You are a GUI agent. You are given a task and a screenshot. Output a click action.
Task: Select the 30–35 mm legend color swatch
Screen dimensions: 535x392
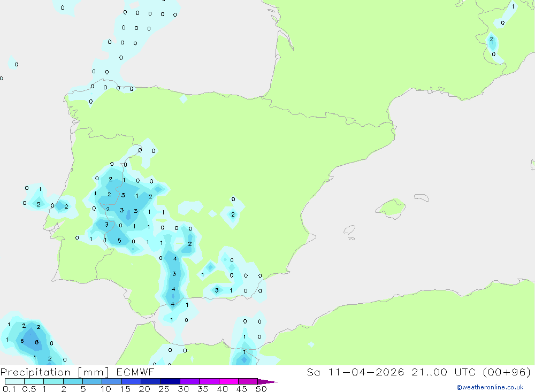190,381
